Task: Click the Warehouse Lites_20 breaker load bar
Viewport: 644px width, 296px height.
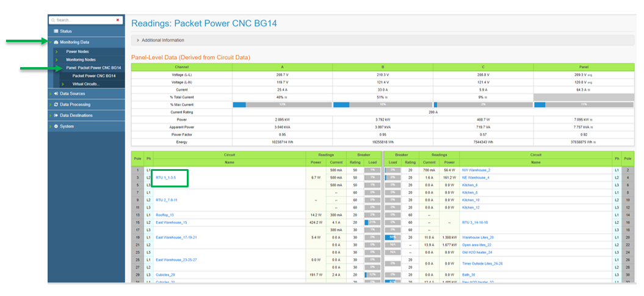Action: [x=391, y=237]
